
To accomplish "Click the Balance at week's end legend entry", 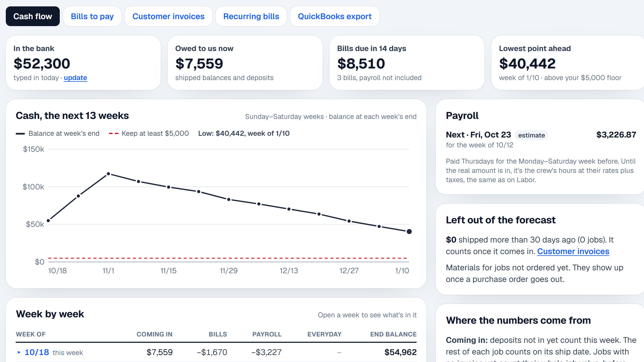I will [x=57, y=133].
